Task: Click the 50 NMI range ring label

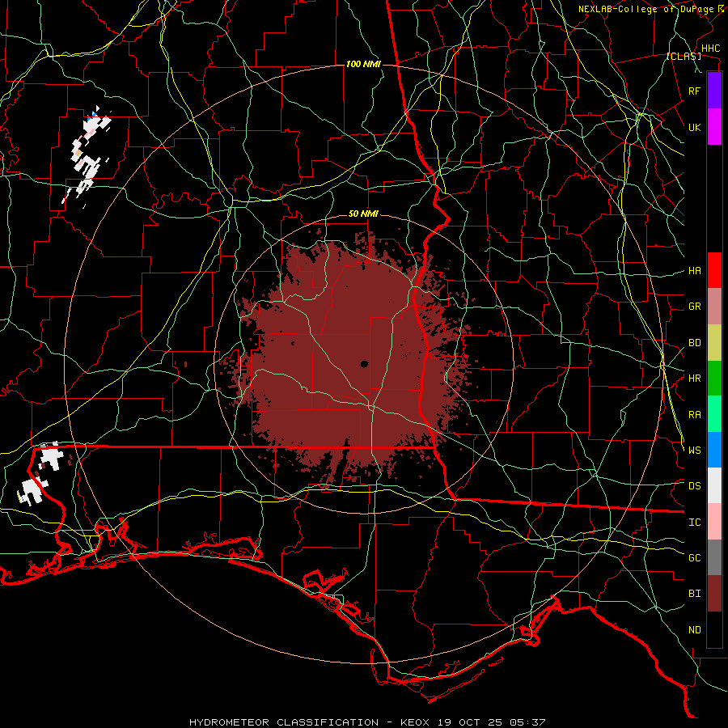Action: click(363, 214)
